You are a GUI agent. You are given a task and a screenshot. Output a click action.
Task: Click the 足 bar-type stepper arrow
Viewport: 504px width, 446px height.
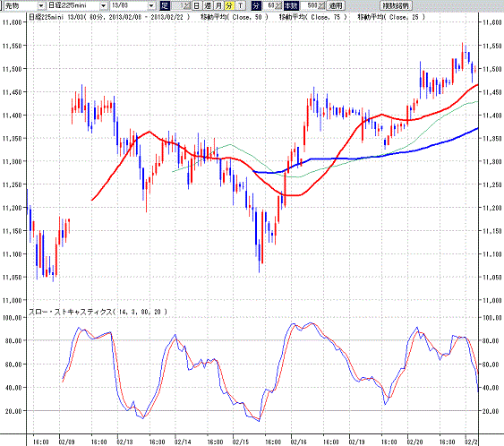coord(186,5)
